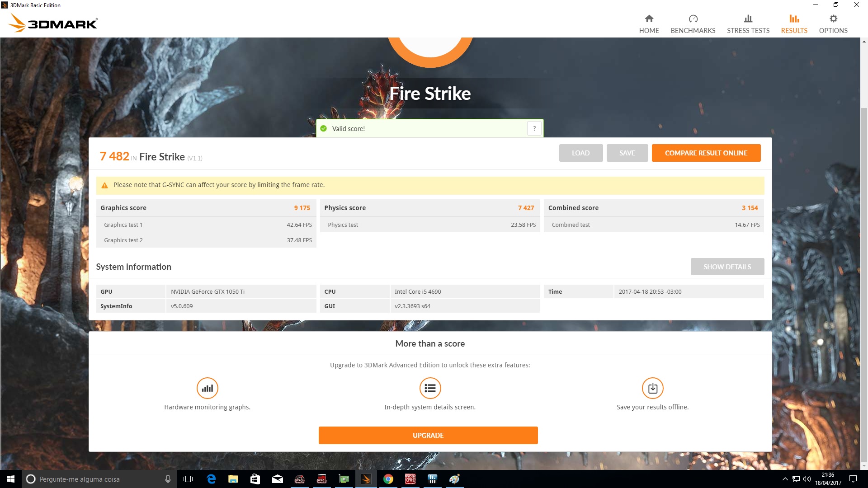Switch to STRESS TESTS tab
Screen dimensions: 868x488
click(748, 24)
